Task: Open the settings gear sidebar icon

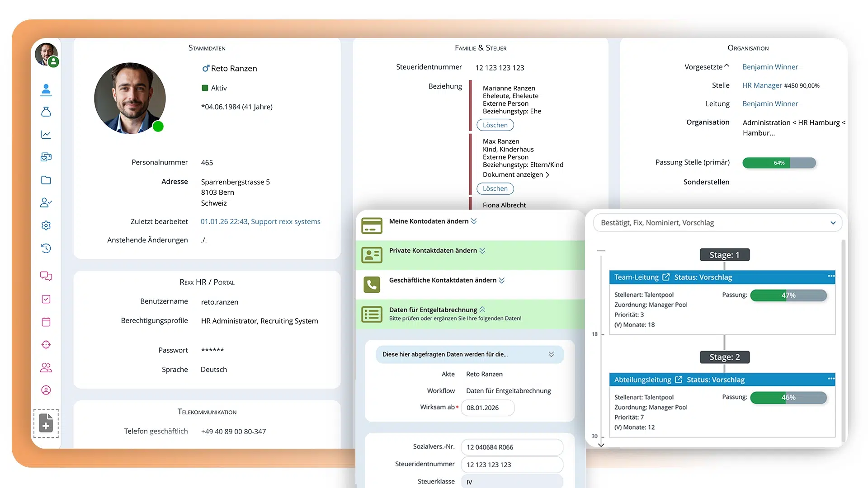Action: [46, 225]
